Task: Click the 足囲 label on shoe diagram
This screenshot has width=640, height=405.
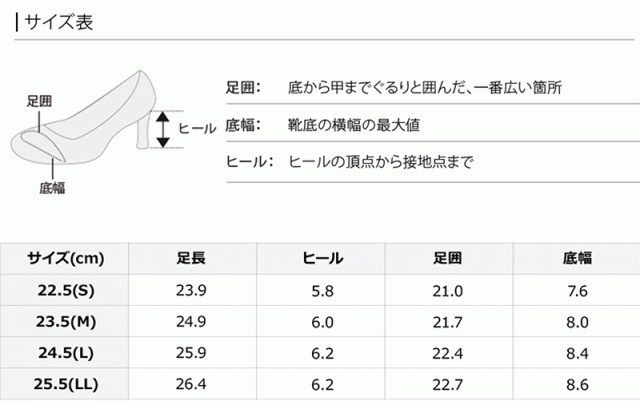Action: coord(39,101)
